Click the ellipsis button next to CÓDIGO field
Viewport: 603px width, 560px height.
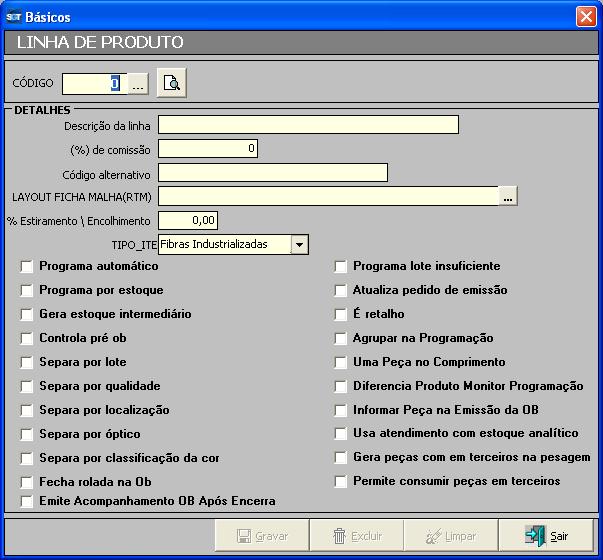(138, 85)
